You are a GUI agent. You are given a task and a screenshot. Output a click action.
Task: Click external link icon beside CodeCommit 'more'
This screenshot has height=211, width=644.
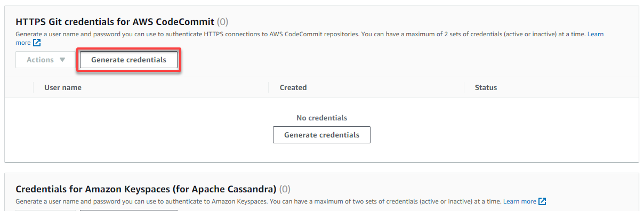(37, 43)
